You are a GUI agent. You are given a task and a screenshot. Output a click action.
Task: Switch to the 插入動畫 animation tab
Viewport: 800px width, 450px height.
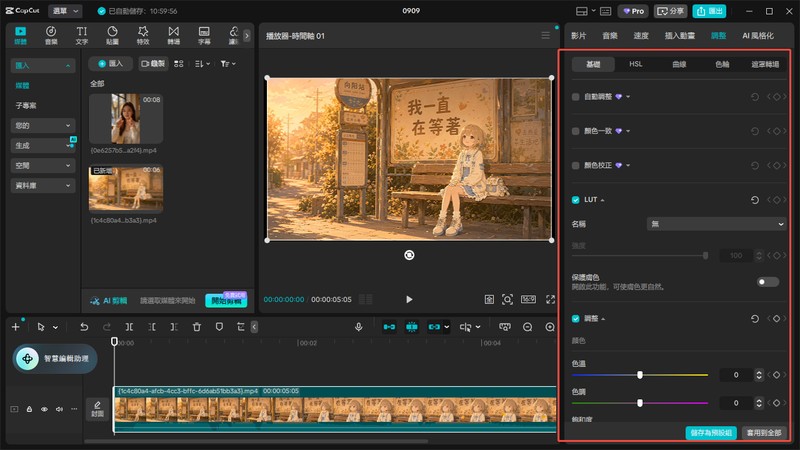pyautogui.click(x=680, y=36)
